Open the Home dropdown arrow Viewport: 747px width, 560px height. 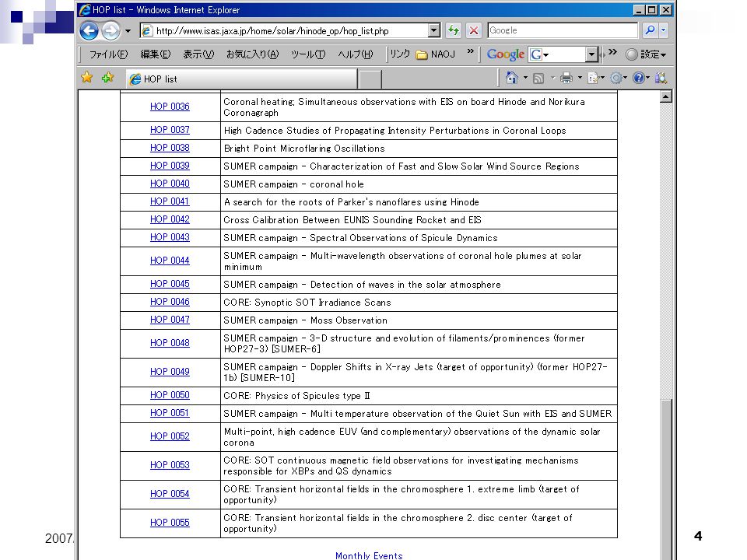point(525,78)
